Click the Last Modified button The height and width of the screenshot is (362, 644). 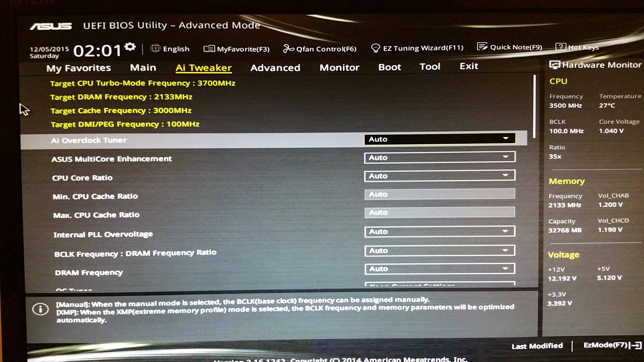click(537, 346)
